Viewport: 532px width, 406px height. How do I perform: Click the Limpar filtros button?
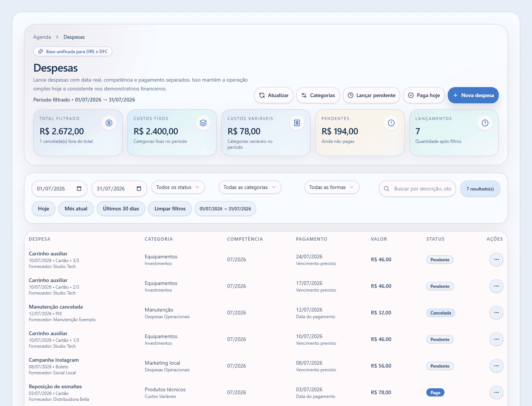click(170, 209)
